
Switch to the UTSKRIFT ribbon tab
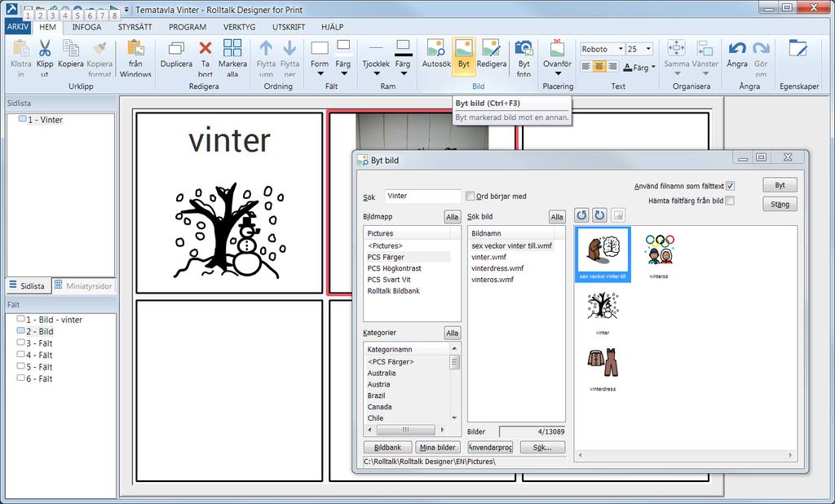coord(289,27)
